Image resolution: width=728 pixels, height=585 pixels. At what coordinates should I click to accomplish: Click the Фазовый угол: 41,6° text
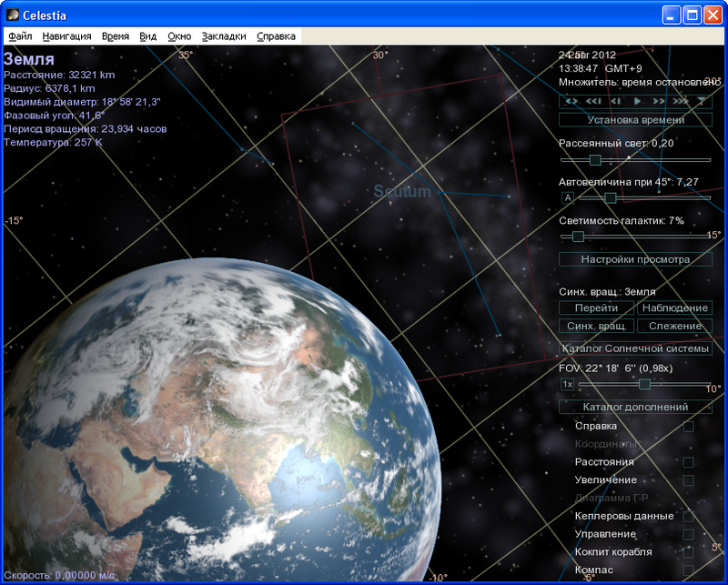(x=55, y=116)
